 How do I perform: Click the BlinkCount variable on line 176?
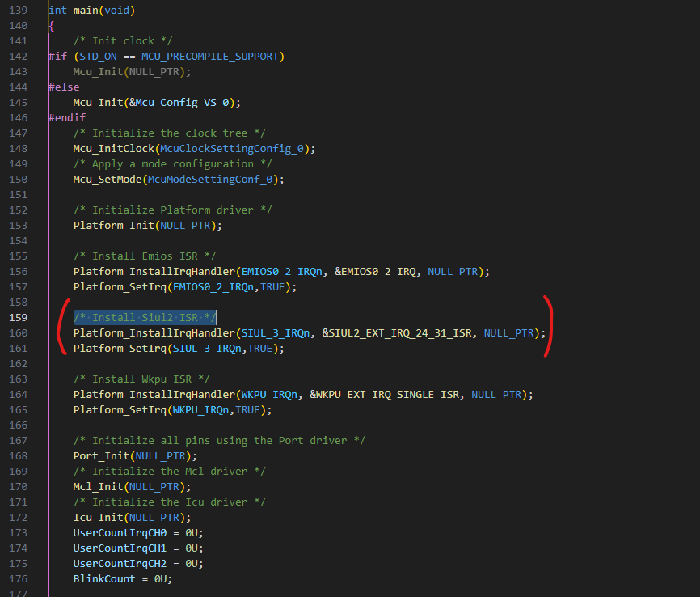tap(103, 578)
